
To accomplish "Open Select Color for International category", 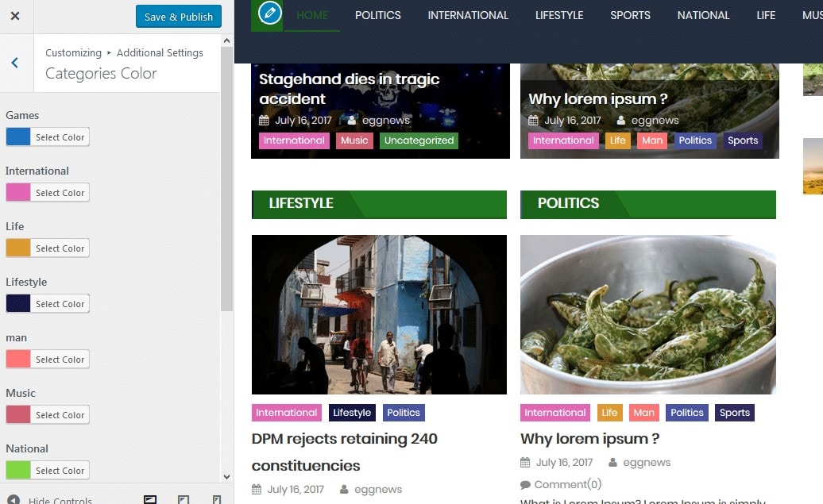I will [x=48, y=193].
